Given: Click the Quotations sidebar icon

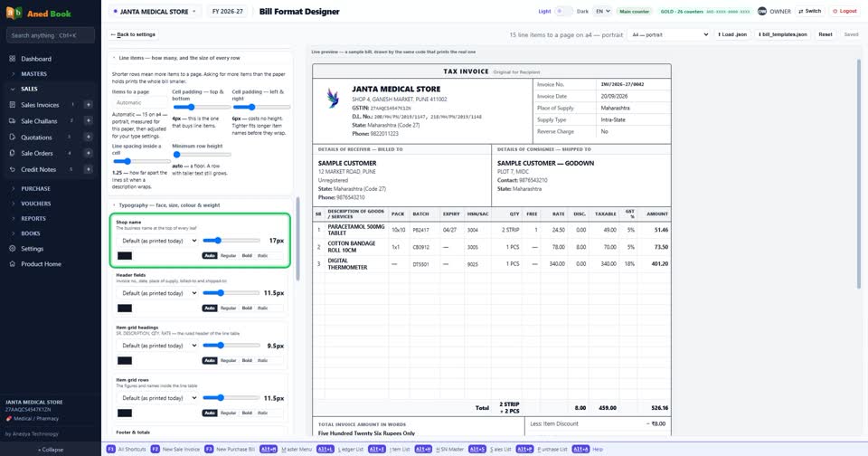Looking at the screenshot, I should 12,137.
